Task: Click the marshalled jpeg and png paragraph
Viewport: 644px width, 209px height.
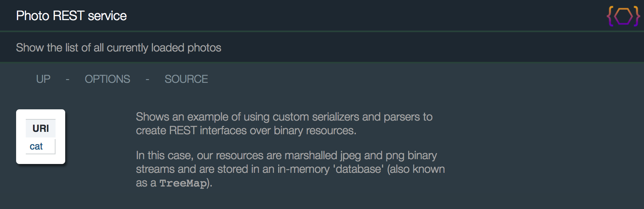Action: 290,169
